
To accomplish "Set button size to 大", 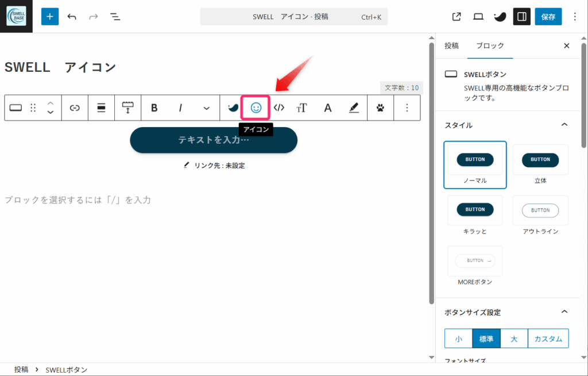I will (x=514, y=339).
